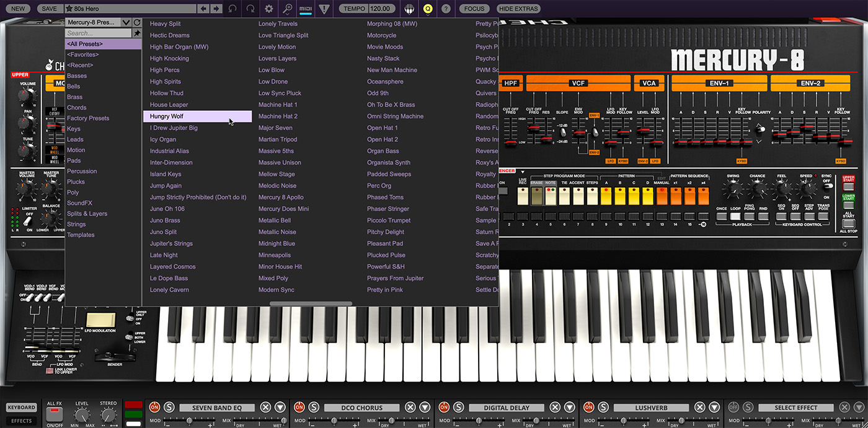Click the HIDE EXTRAS button
Image resolution: width=868 pixels, height=428 pixels.
tap(520, 9)
